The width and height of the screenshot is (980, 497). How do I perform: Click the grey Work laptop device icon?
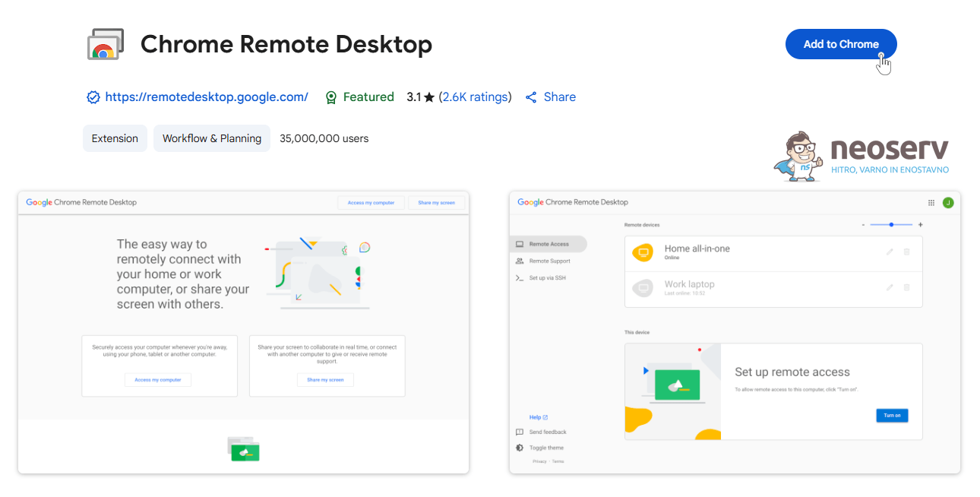[x=643, y=289]
